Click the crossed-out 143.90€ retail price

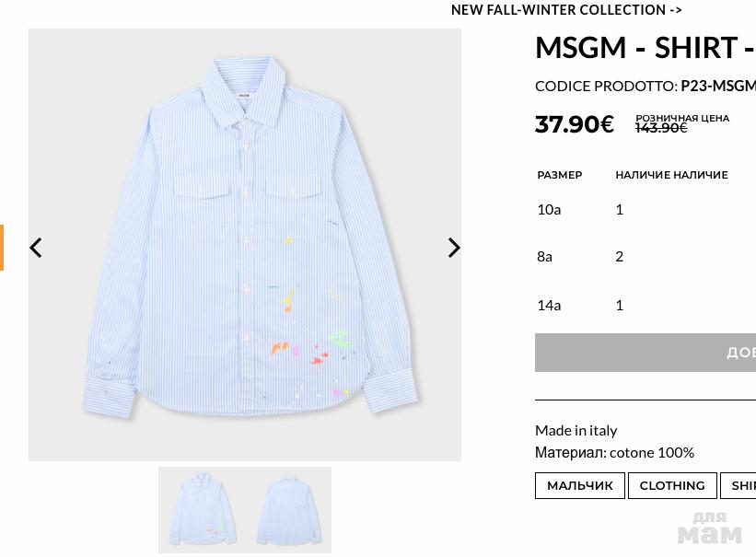pyautogui.click(x=661, y=128)
